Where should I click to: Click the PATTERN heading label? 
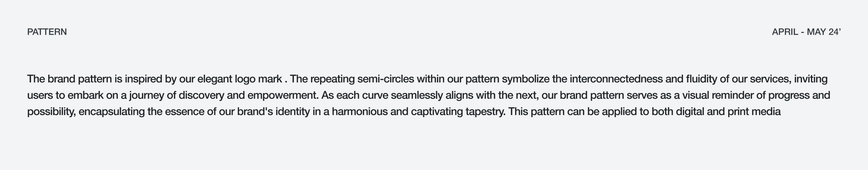[47, 32]
